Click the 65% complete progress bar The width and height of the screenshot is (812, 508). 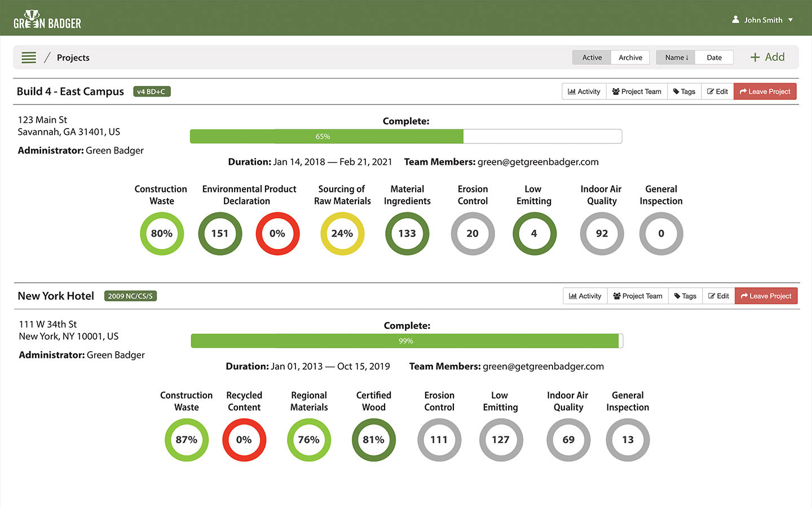(406, 136)
